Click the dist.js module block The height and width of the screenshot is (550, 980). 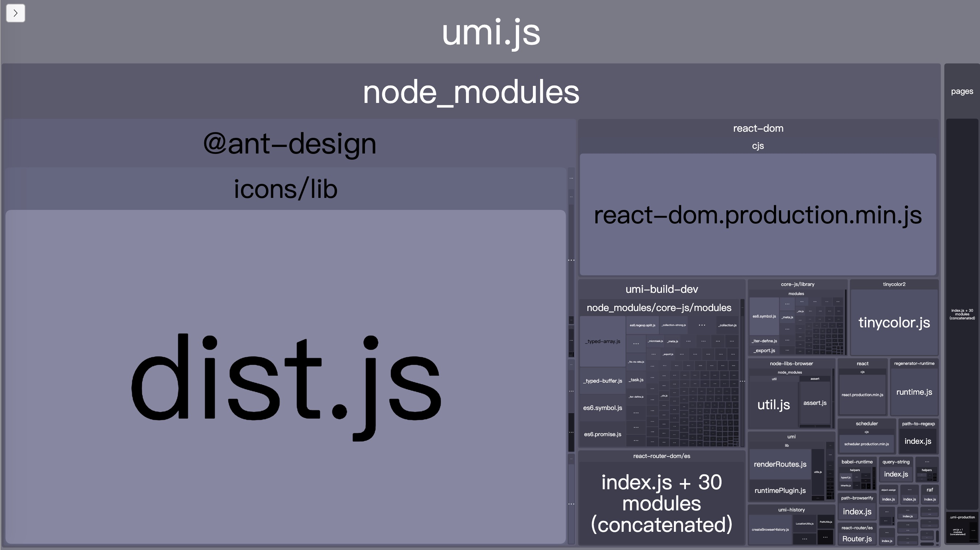pyautogui.click(x=285, y=377)
